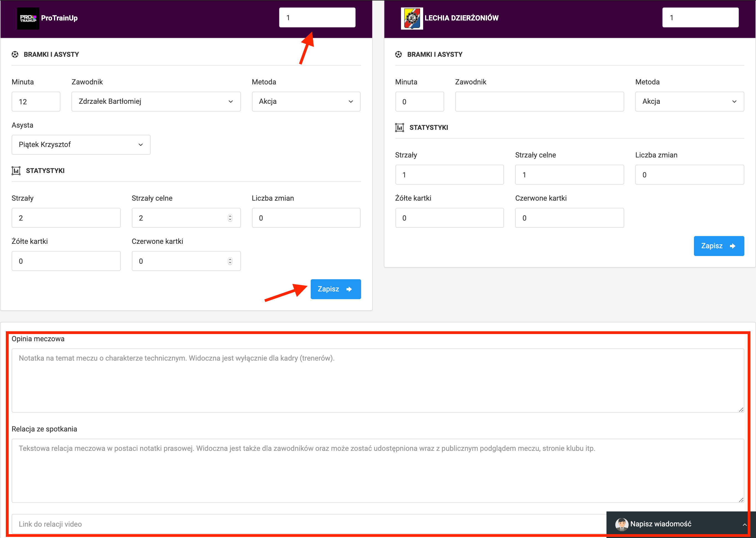
Task: Expand the Napisz wiadomość chat chevron
Action: tap(744, 524)
